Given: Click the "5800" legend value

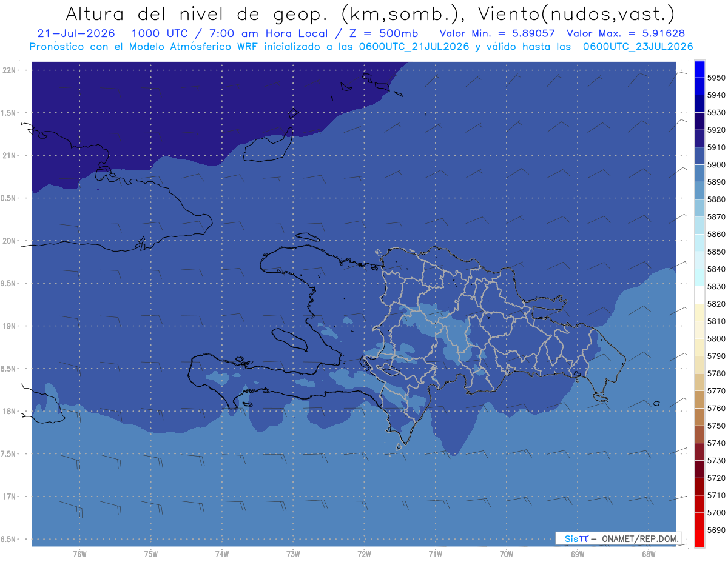Looking at the screenshot, I should click(716, 338).
